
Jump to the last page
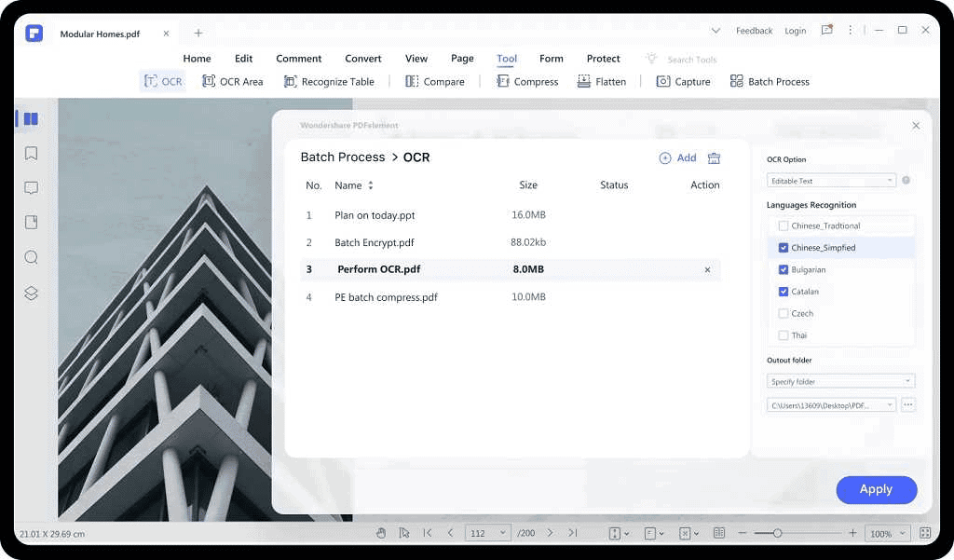point(573,533)
